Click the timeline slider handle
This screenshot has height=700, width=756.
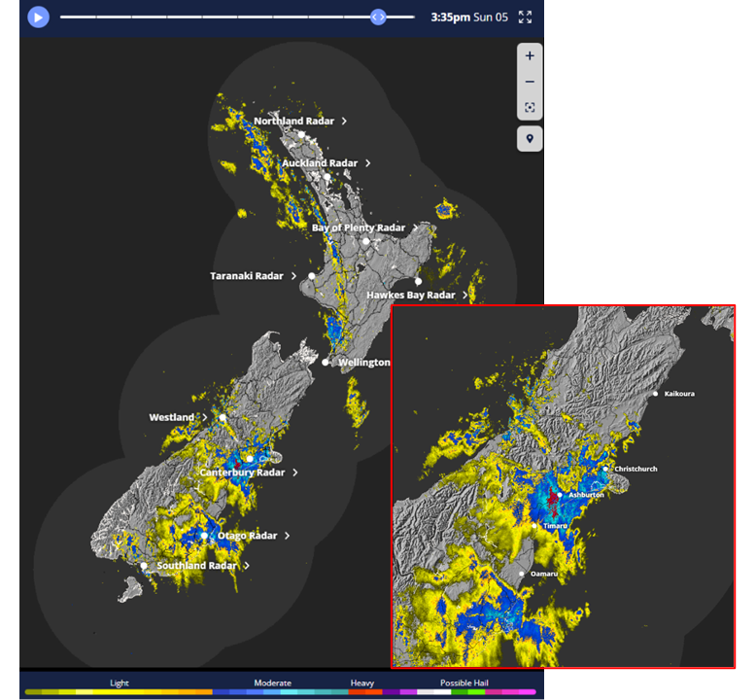tap(378, 17)
